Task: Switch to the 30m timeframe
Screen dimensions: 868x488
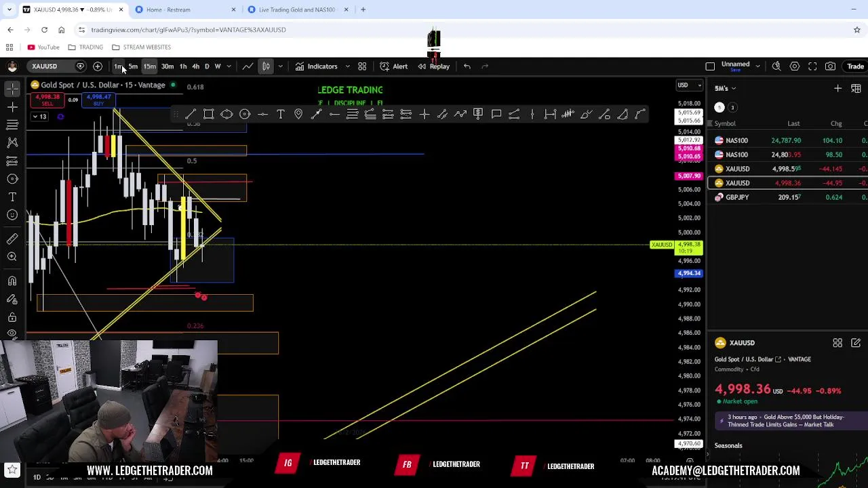Action: (167, 66)
